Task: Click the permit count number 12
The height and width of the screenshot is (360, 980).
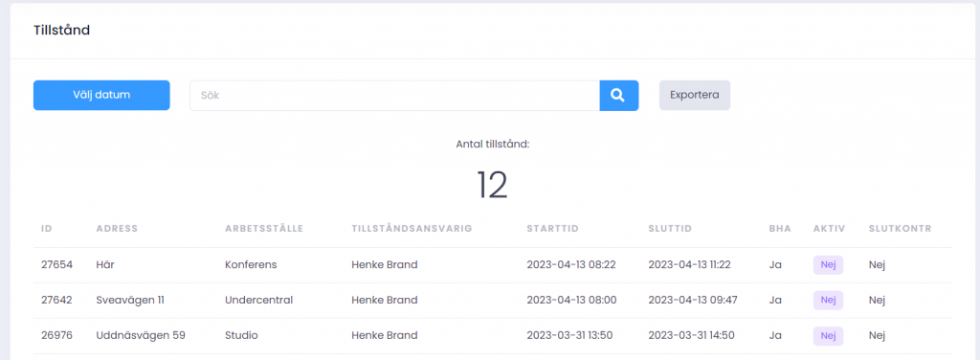Action: point(492,185)
